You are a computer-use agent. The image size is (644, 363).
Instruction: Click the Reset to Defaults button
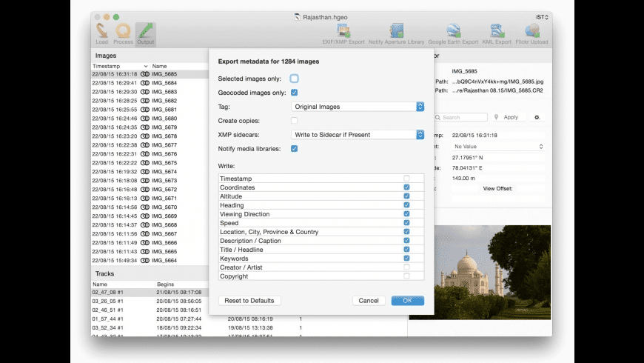pyautogui.click(x=249, y=301)
